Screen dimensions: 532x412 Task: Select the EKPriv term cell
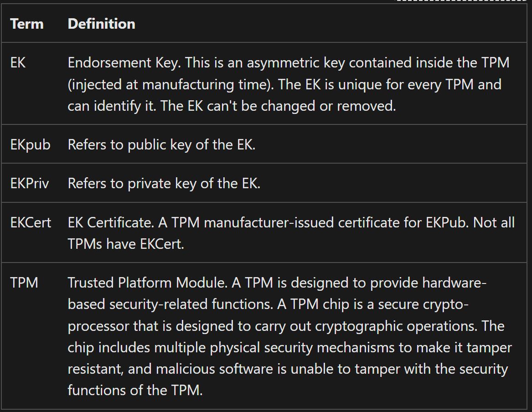click(x=30, y=183)
